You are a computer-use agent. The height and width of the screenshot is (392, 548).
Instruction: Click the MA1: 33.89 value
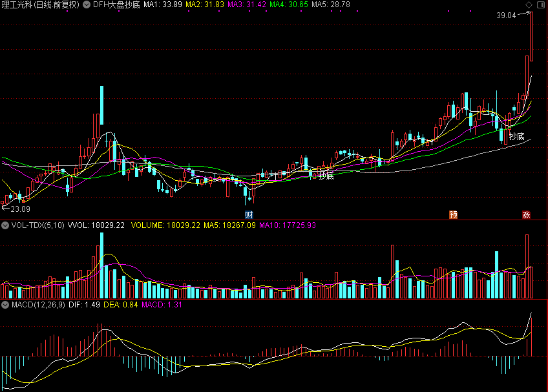pos(163,5)
